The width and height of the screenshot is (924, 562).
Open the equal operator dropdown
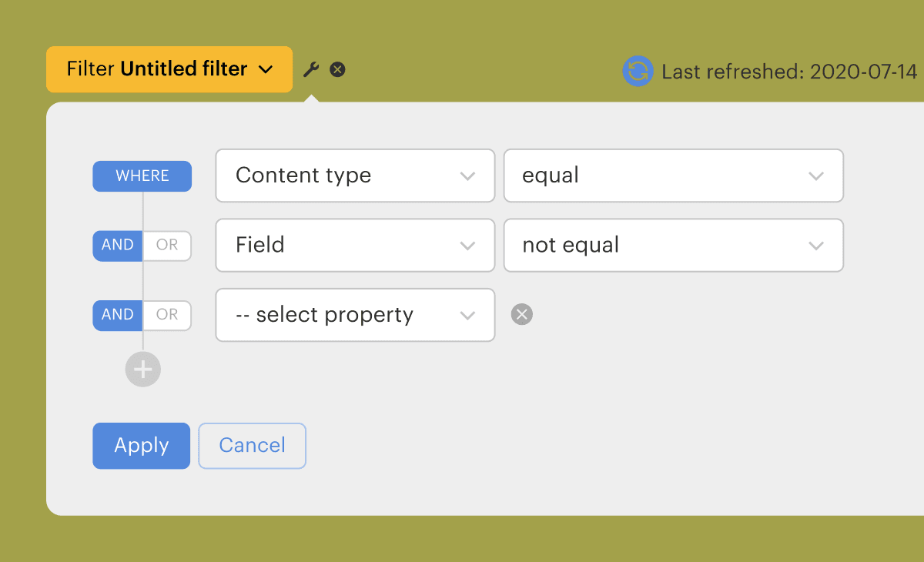point(673,176)
